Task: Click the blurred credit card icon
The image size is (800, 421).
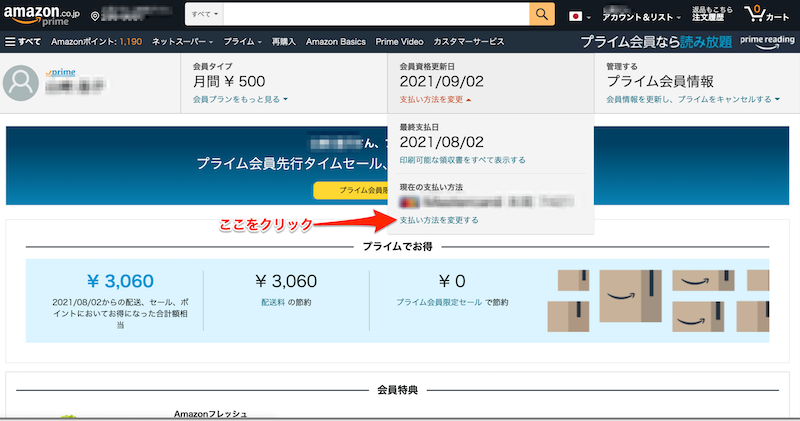Action: (x=409, y=202)
